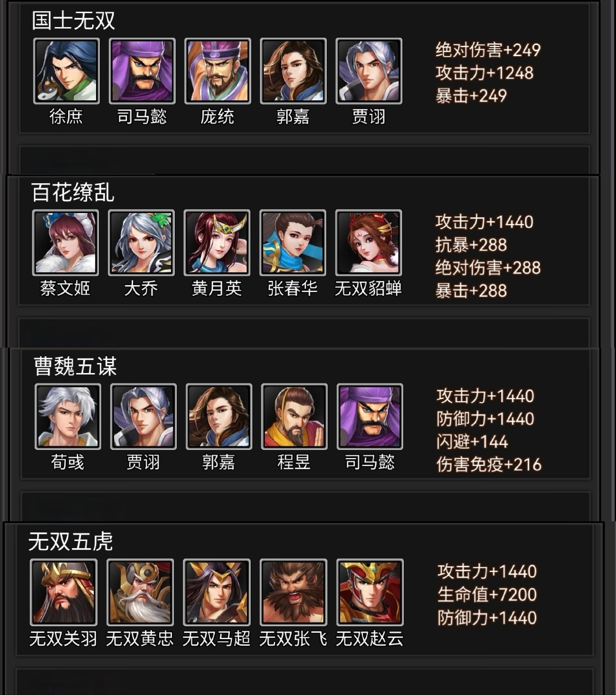Open 张春华 hero portrait
616x695 pixels.
293,242
